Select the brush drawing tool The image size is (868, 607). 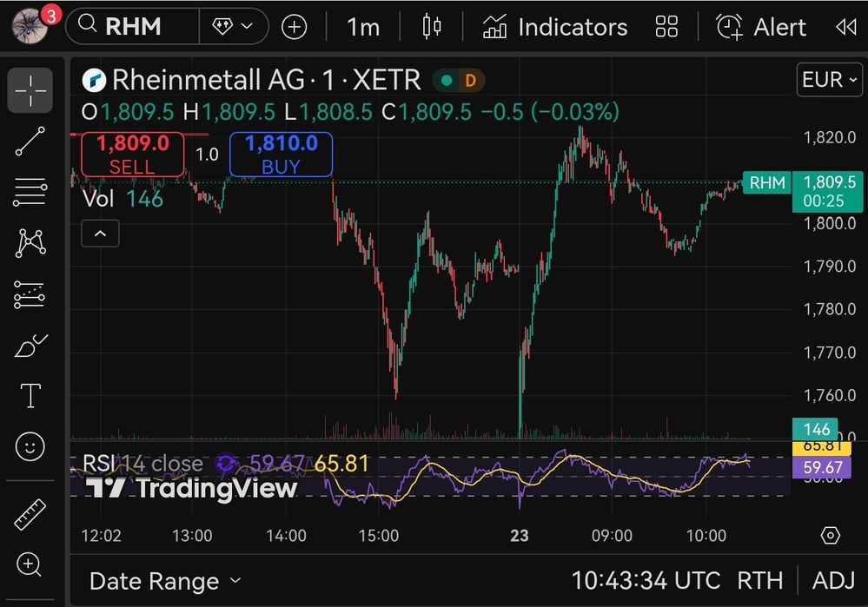(x=30, y=346)
